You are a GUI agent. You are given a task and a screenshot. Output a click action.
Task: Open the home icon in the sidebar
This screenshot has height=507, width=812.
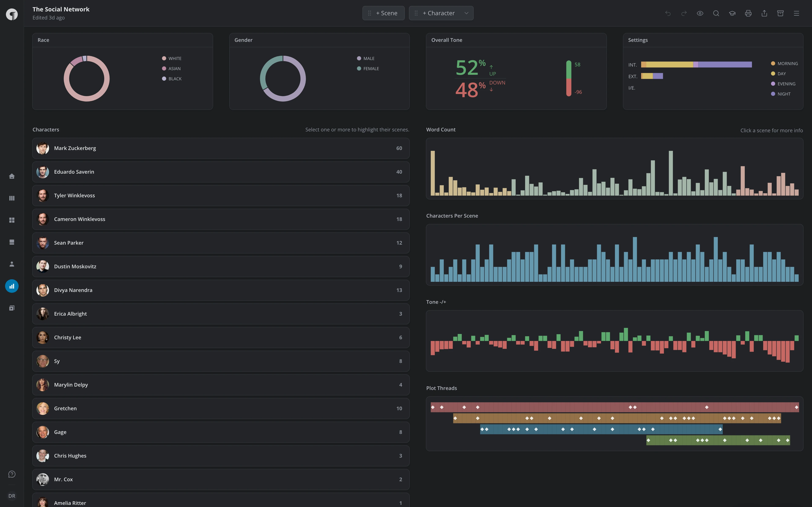click(x=12, y=176)
